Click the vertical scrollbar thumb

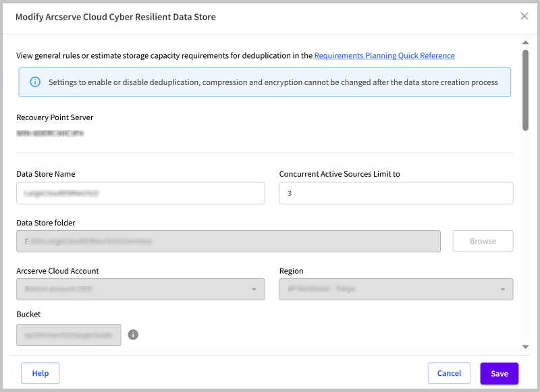[526, 88]
